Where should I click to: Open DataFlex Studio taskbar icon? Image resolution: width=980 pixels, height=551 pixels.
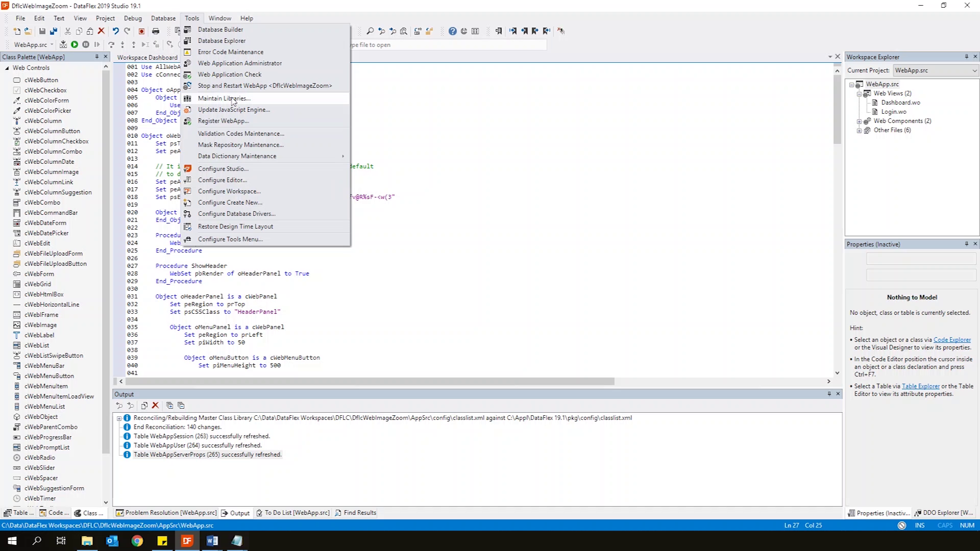click(187, 541)
